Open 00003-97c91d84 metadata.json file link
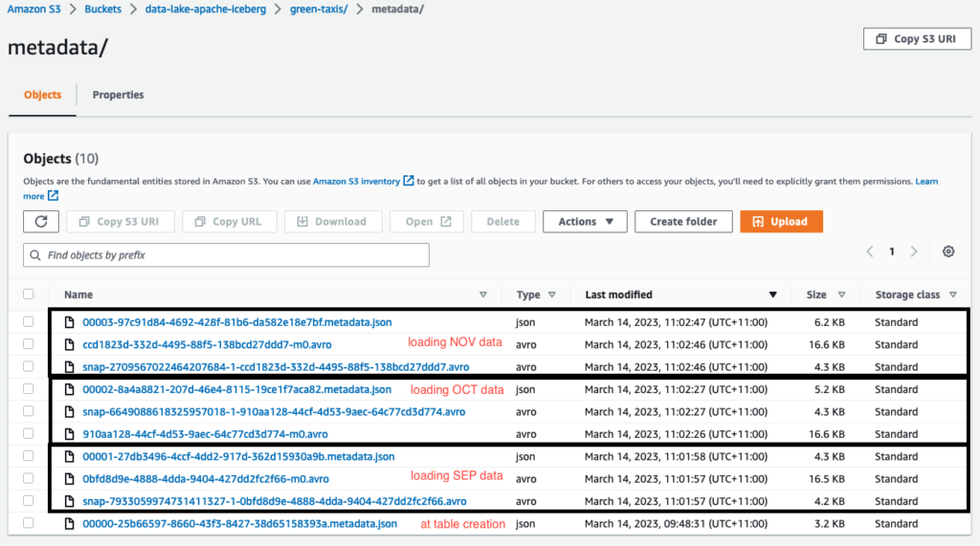 click(x=237, y=322)
